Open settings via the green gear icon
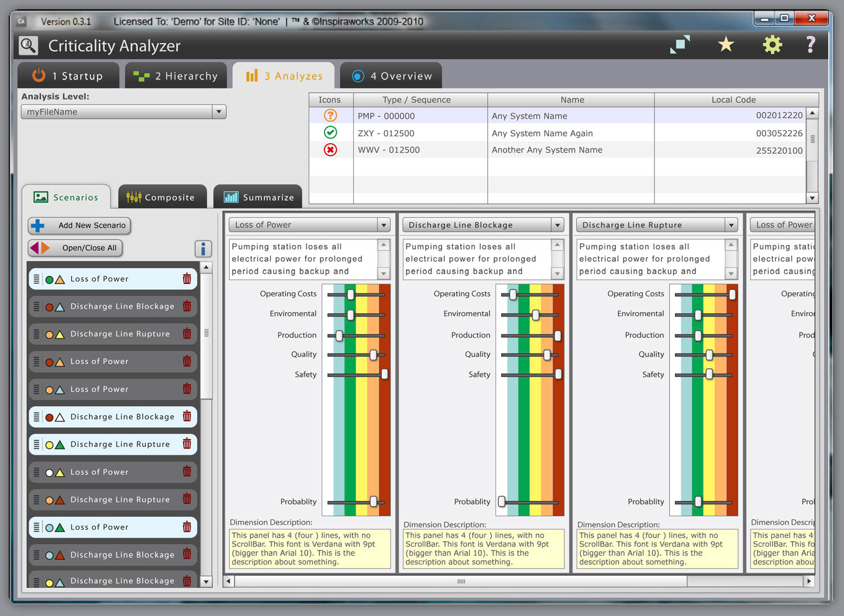Viewport: 844px width, 616px height. click(772, 44)
